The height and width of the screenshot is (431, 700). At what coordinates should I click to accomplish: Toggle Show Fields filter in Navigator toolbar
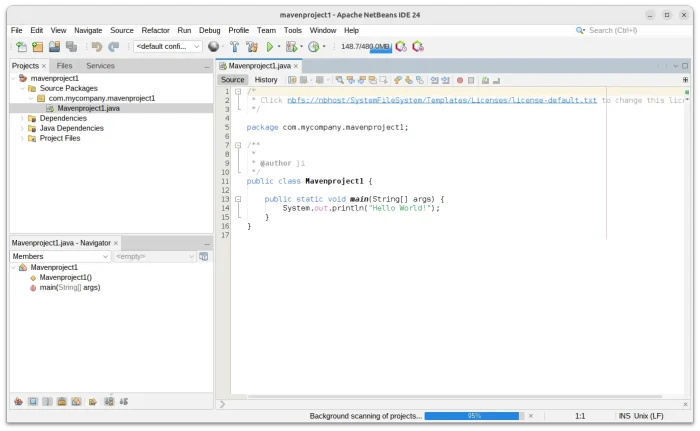(x=33, y=402)
